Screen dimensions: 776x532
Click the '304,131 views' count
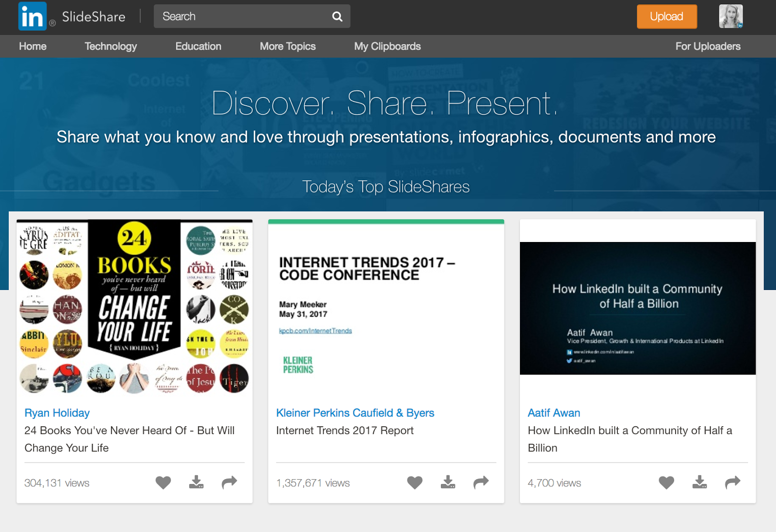tap(57, 483)
